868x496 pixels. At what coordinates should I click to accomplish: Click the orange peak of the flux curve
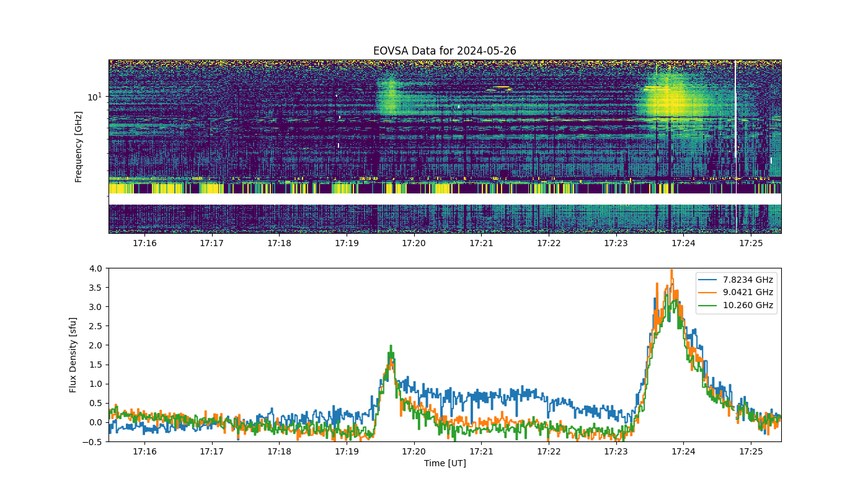point(671,271)
